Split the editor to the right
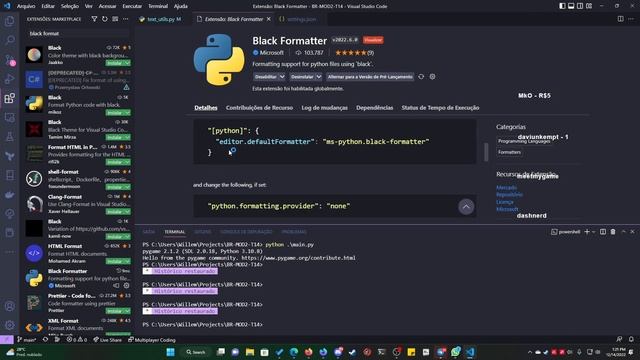 620,19
